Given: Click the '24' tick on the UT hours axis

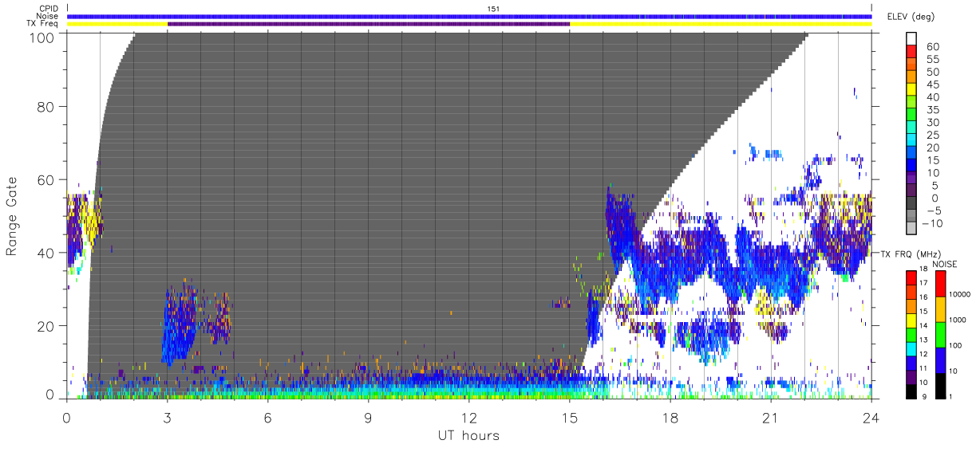Looking at the screenshot, I should [871, 417].
